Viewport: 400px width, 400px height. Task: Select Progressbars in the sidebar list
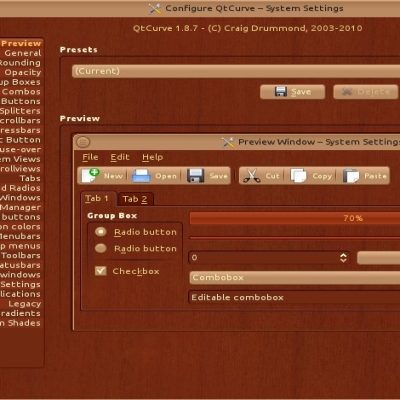[x=20, y=130]
